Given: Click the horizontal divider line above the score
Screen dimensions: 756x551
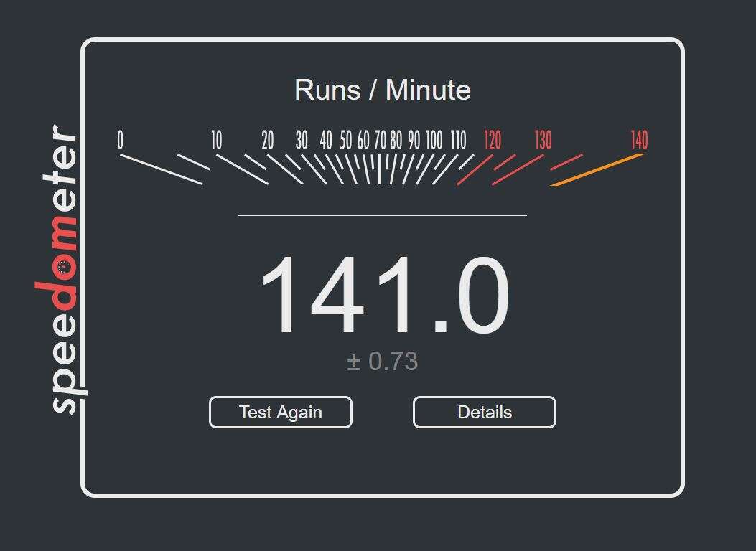Looking at the screenshot, I should [382, 215].
